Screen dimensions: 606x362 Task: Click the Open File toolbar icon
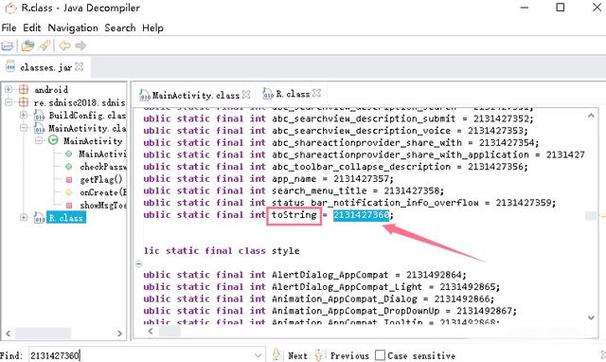tap(7, 46)
